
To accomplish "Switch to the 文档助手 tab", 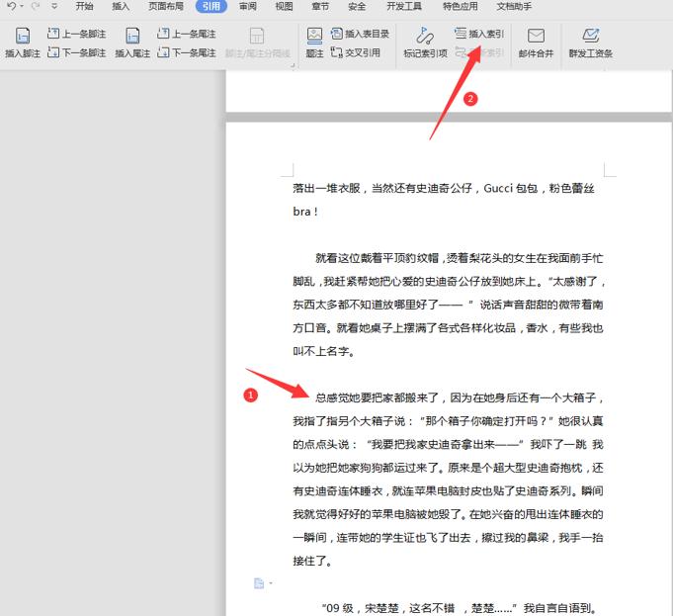I will click(x=514, y=6).
